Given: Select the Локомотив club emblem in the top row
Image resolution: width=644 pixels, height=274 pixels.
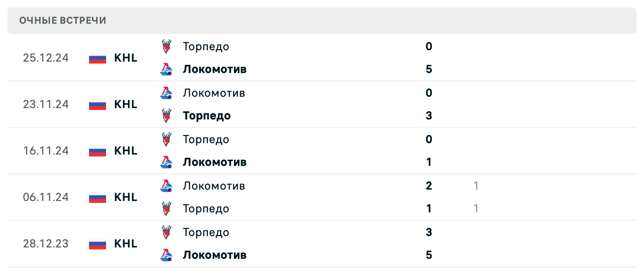Looking at the screenshot, I should [166, 69].
